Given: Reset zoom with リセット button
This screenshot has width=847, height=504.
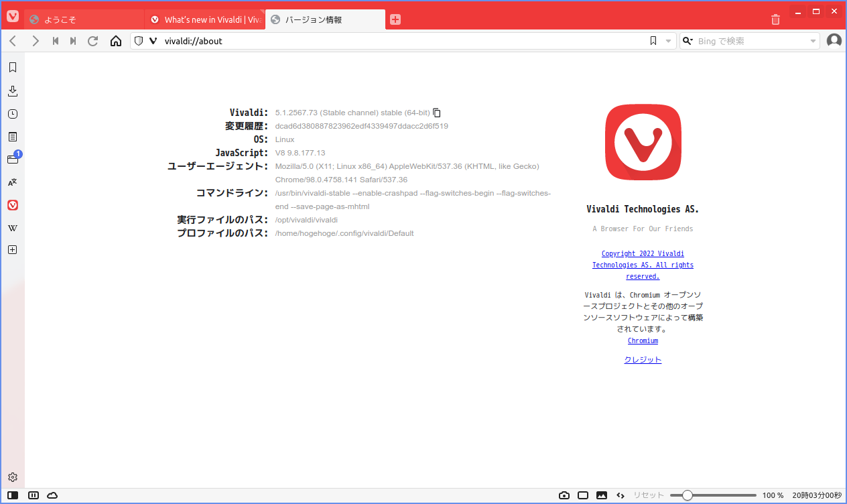Looking at the screenshot, I should click(x=649, y=495).
